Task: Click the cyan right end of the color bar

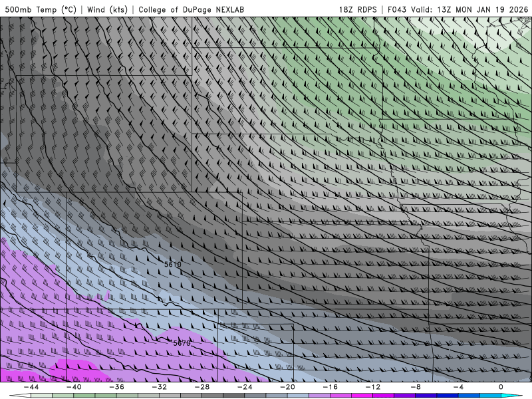Action: (x=511, y=396)
